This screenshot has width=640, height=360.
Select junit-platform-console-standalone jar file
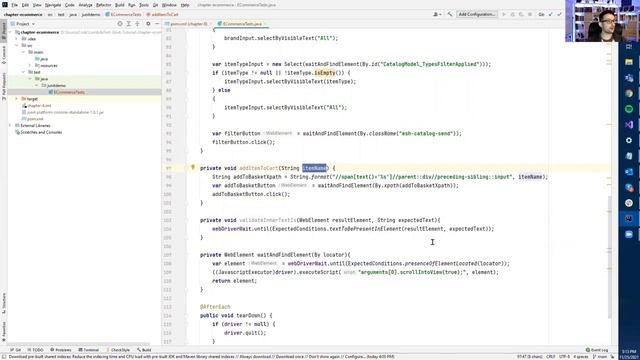click(65, 112)
